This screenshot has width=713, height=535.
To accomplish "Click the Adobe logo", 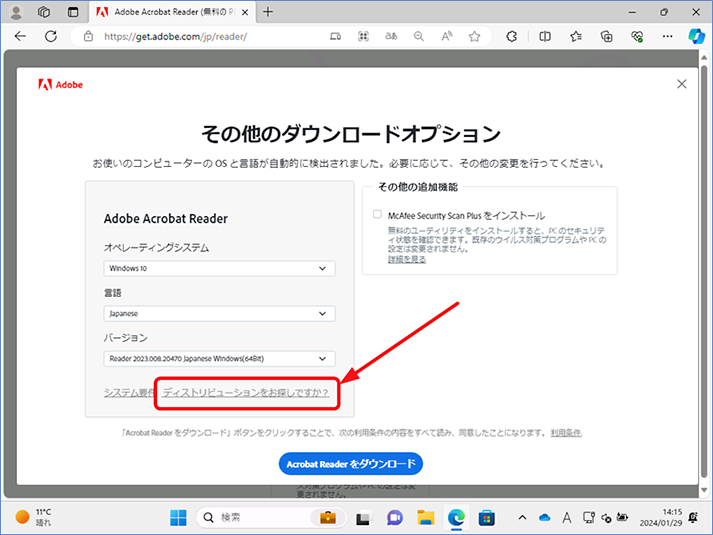I will [60, 85].
